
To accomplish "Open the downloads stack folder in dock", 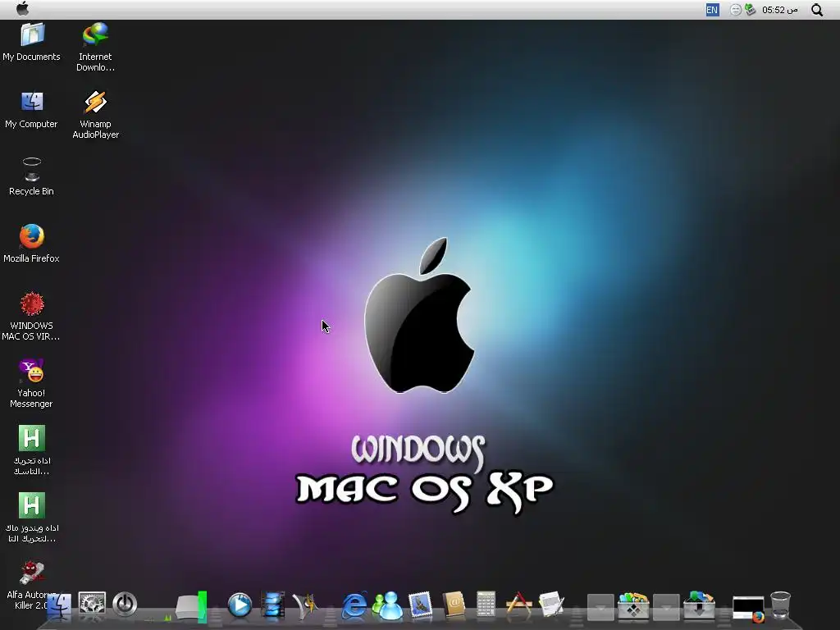I will click(699, 605).
